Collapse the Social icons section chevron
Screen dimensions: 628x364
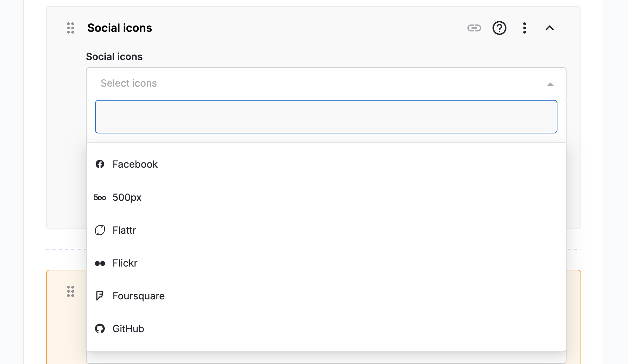(550, 28)
